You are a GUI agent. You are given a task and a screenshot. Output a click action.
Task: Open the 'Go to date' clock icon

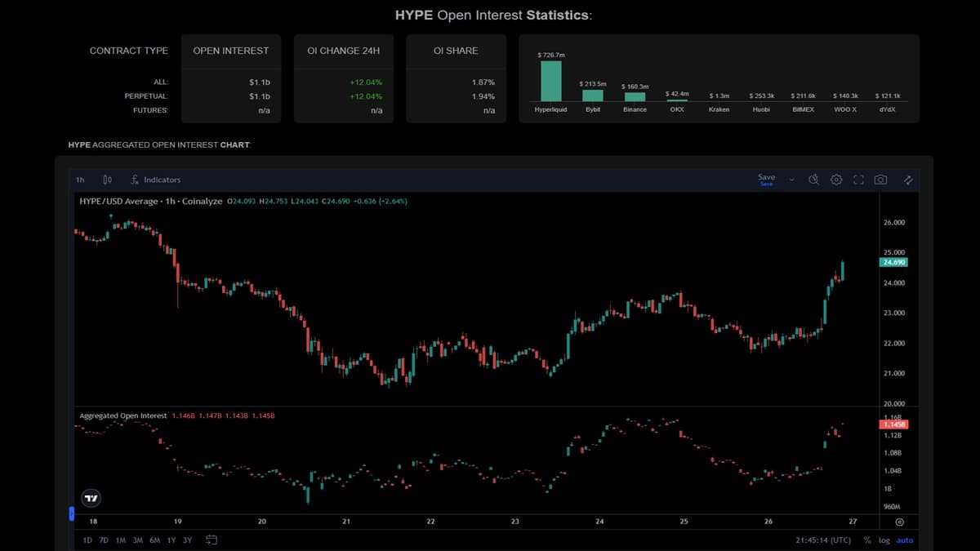click(x=813, y=179)
